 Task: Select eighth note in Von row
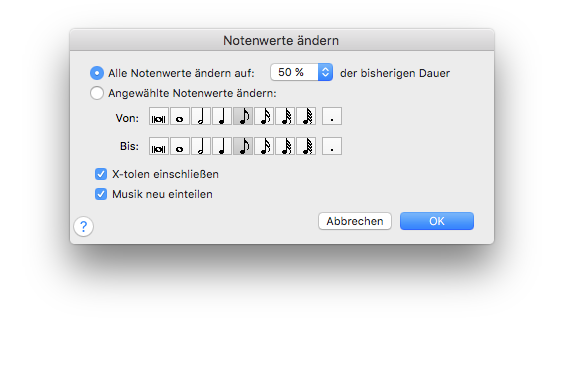[243, 116]
